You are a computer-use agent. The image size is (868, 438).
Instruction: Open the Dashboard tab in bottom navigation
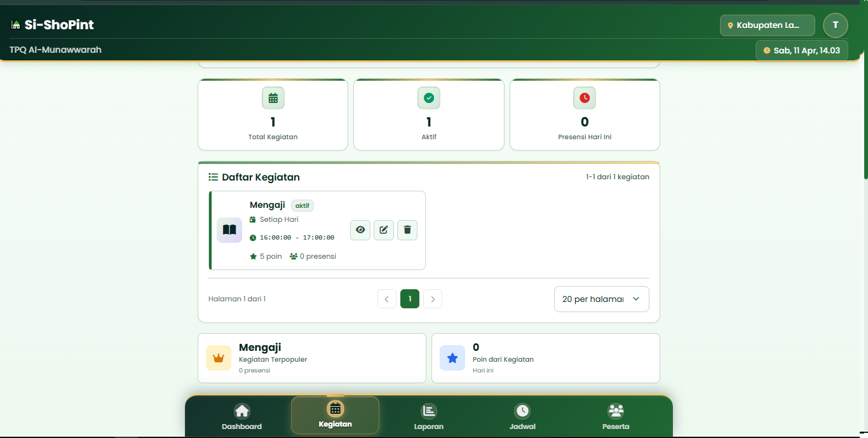241,416
